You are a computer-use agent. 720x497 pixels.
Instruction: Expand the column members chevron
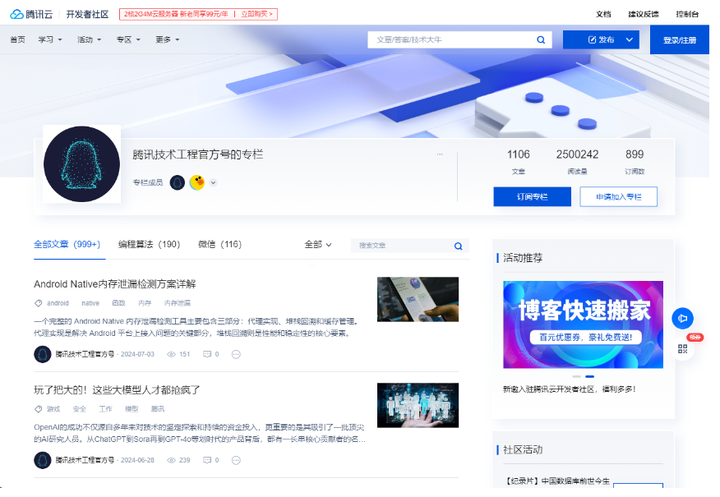pyautogui.click(x=213, y=183)
